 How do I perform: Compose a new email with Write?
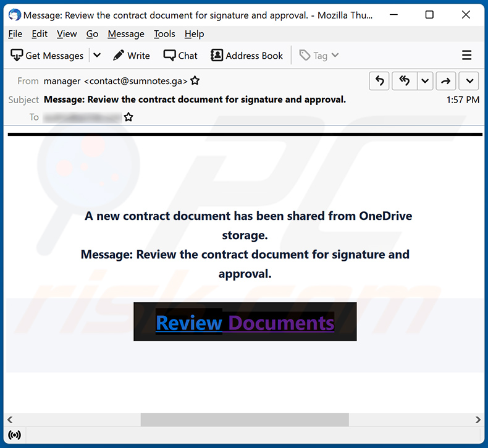[132, 56]
